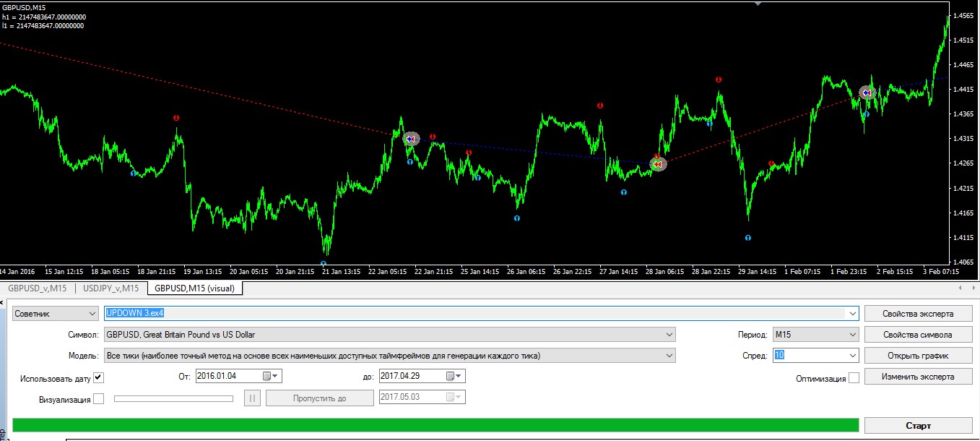
Task: Expand the "до" date picker arrow
Action: coord(460,376)
